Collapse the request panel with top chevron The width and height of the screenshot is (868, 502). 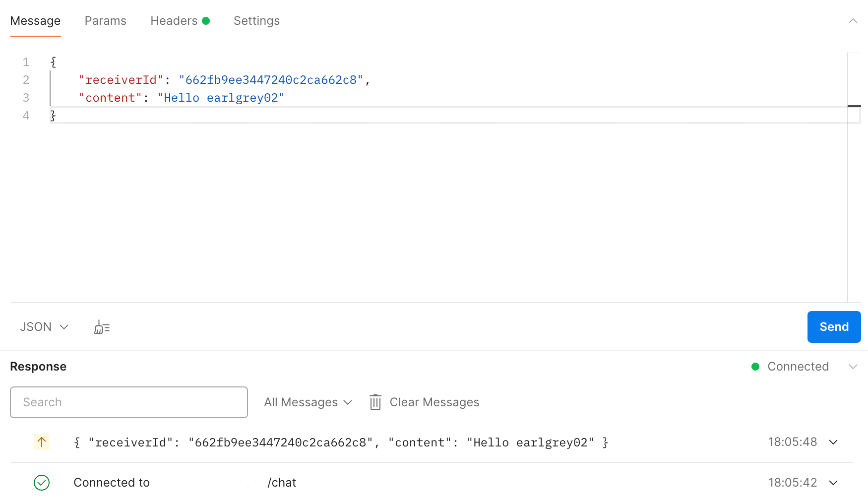(x=853, y=21)
